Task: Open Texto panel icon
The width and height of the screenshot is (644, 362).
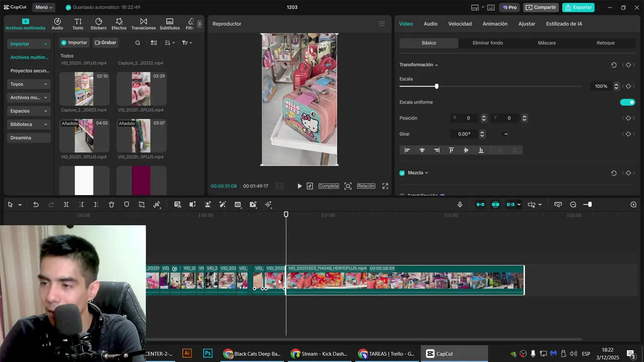Action: tap(78, 24)
